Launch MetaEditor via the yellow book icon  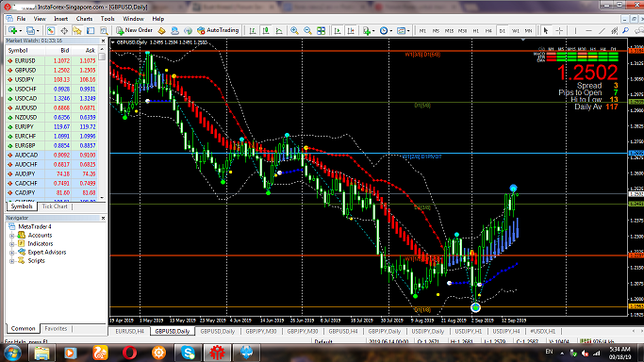162,31
